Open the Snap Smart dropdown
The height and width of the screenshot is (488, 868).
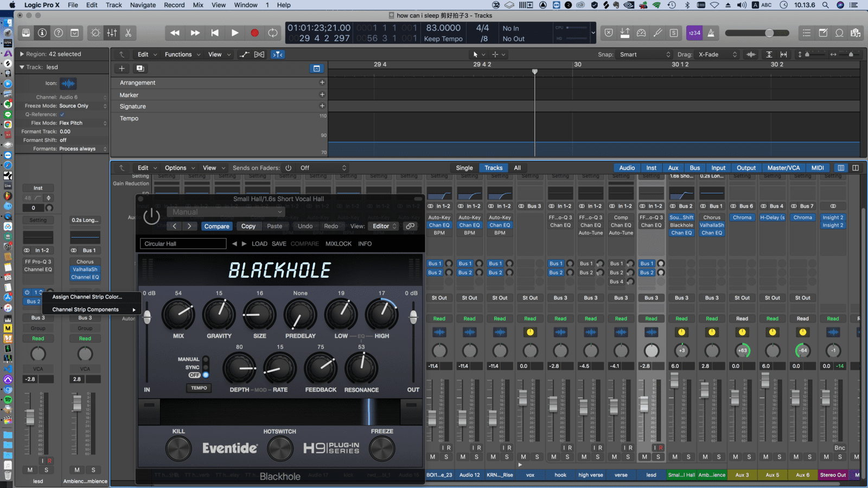[646, 54]
